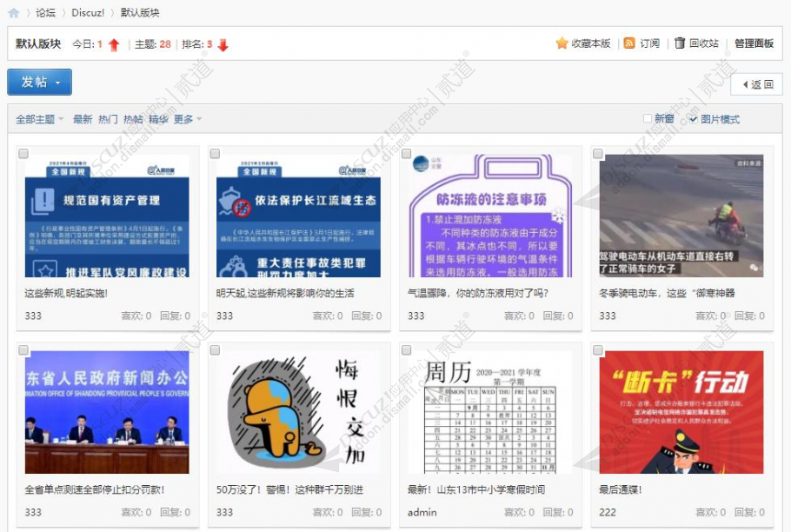Select checkbox on 冬季骑电动车 card
Screen dimensions: 791x532
tap(598, 153)
